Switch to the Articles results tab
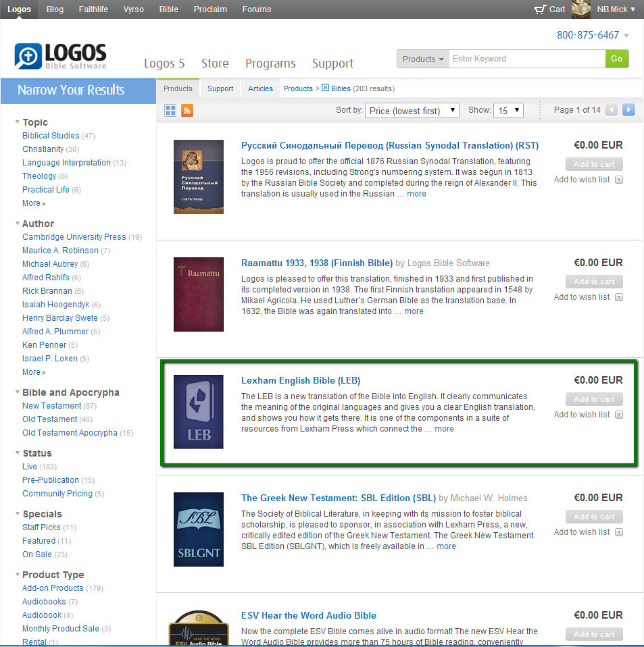Screen dimensions: 644x647 (x=260, y=88)
